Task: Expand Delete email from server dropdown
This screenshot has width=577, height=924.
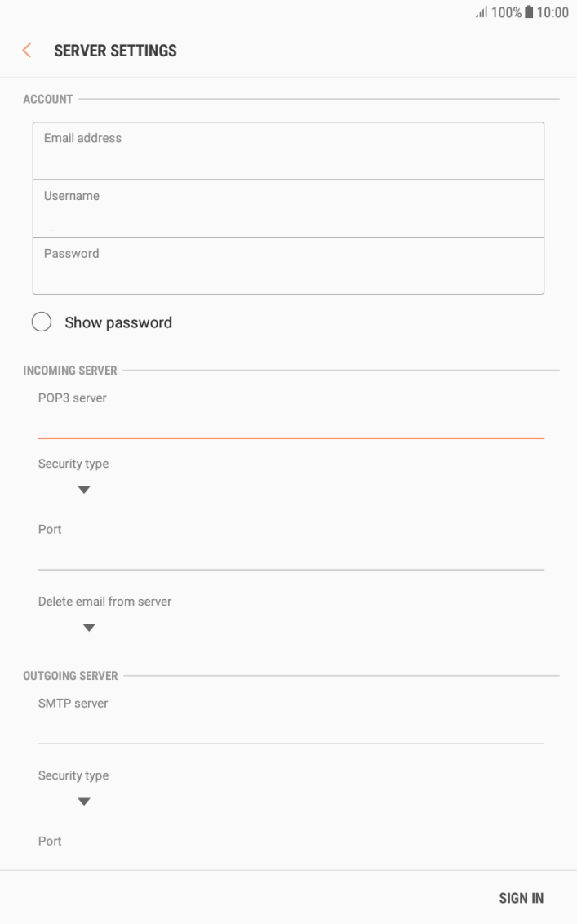Action: point(89,628)
